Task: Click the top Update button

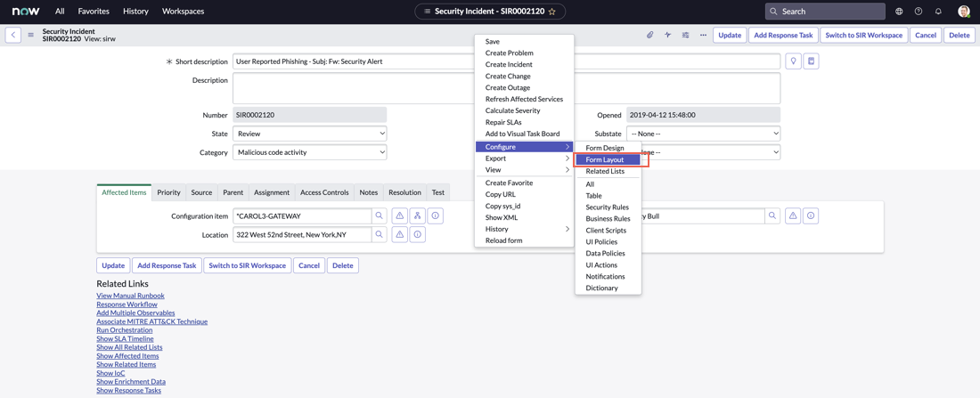Action: [x=730, y=35]
